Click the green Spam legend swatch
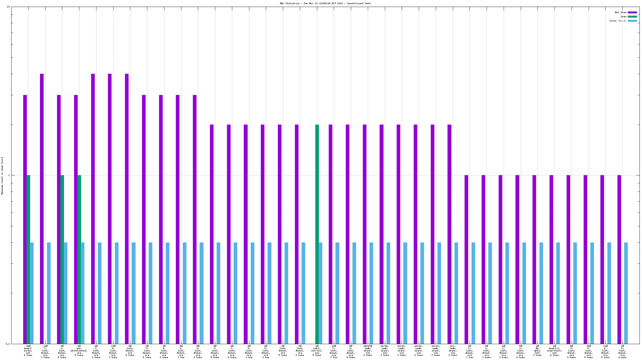Image resolution: width=644 pixels, height=362 pixels. (x=632, y=16)
